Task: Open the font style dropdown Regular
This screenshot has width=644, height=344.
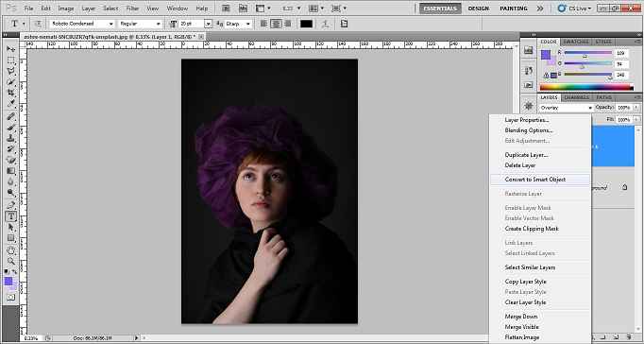Action: click(140, 24)
